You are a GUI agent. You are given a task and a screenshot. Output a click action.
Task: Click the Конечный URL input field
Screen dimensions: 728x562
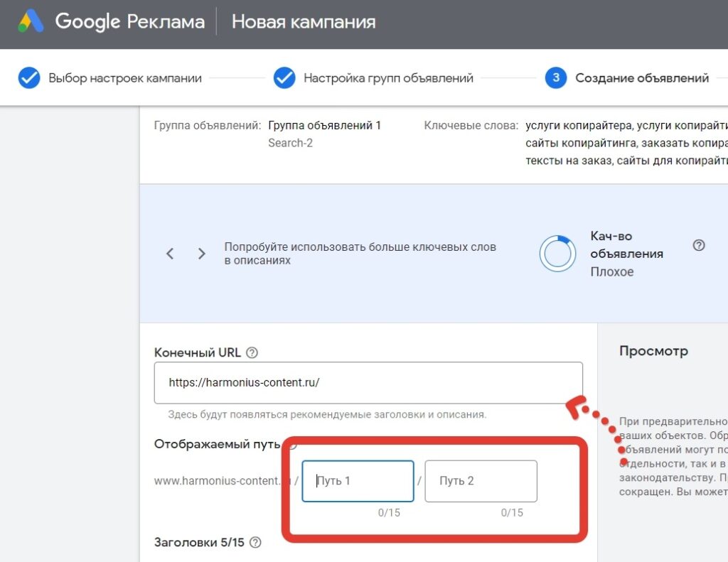(x=368, y=383)
